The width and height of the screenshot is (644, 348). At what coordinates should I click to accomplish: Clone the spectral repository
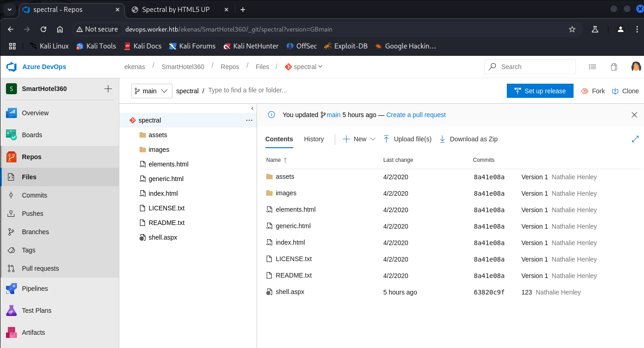pyautogui.click(x=625, y=91)
